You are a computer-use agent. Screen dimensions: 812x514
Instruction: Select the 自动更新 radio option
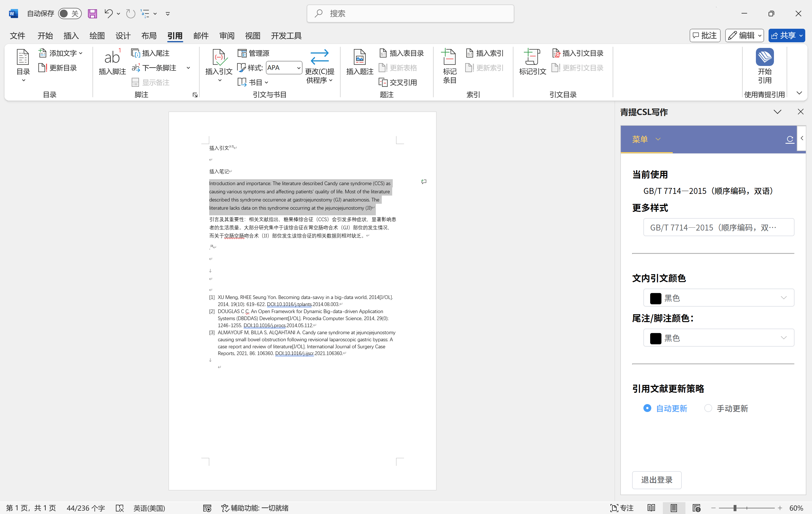pos(647,408)
